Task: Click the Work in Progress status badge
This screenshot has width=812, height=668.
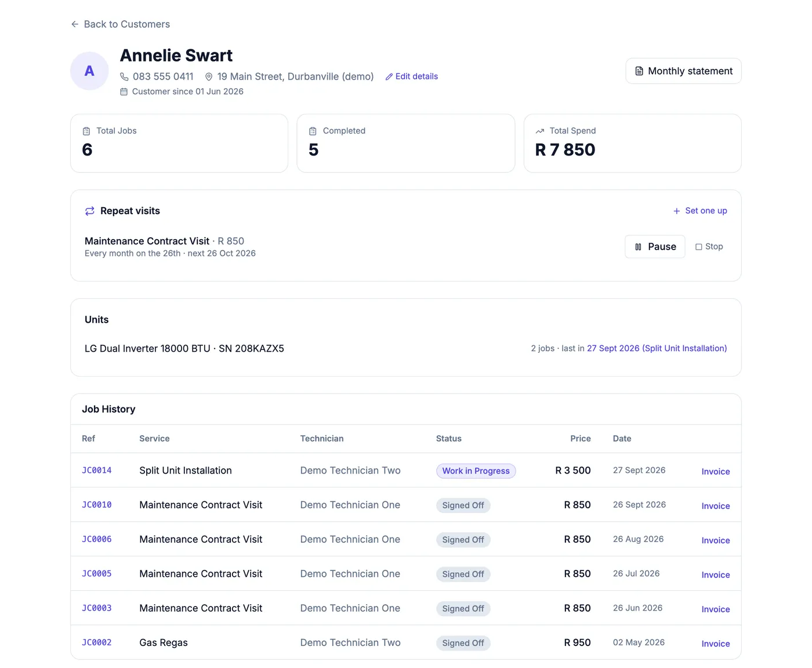Action: point(476,471)
